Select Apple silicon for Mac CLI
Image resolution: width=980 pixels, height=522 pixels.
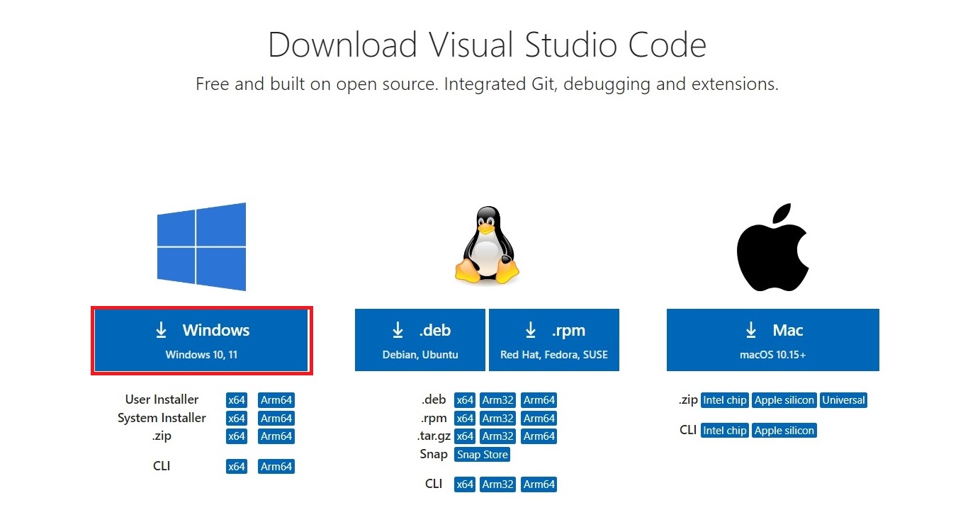(784, 431)
